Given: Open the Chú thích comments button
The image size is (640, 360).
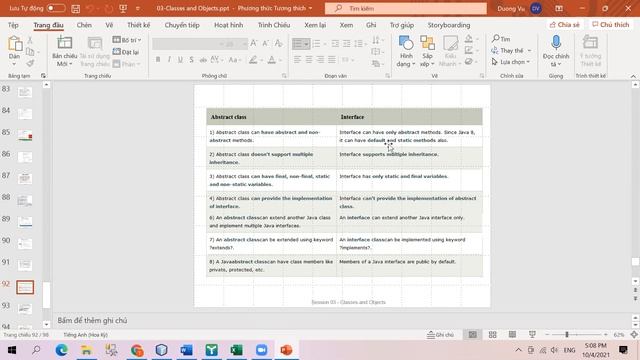Looking at the screenshot, I should [x=611, y=25].
